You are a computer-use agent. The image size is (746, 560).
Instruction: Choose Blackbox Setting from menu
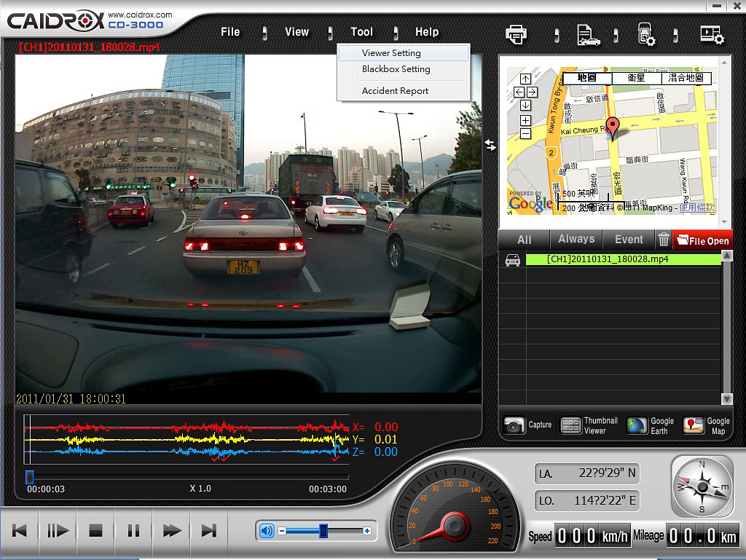pyautogui.click(x=404, y=69)
